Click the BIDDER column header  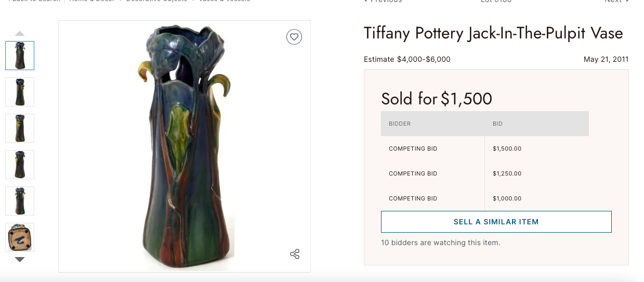[x=400, y=124]
